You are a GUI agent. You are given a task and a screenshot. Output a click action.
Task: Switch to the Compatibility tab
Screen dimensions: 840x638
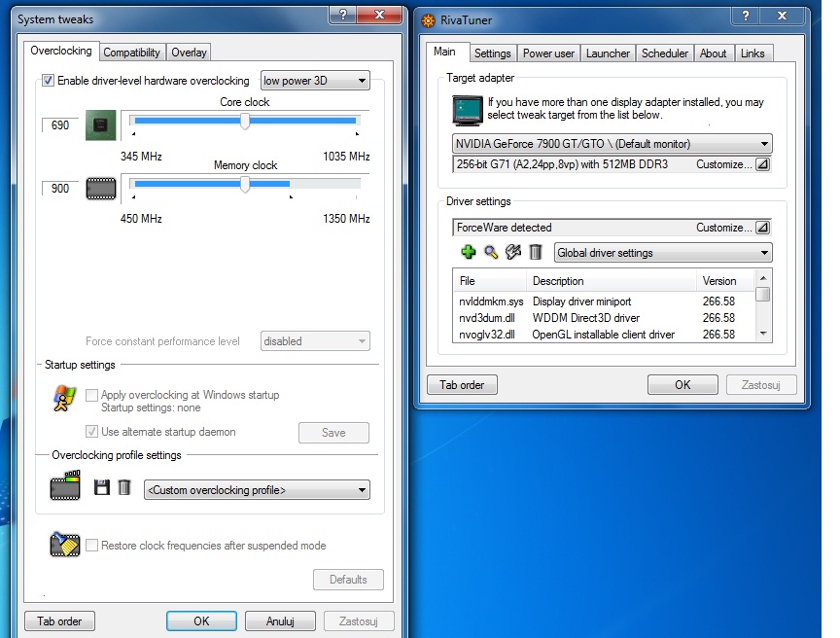[132, 53]
